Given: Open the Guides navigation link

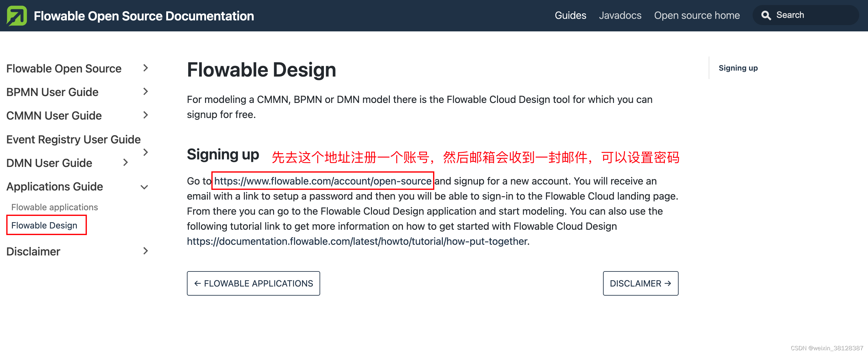Looking at the screenshot, I should click(570, 15).
